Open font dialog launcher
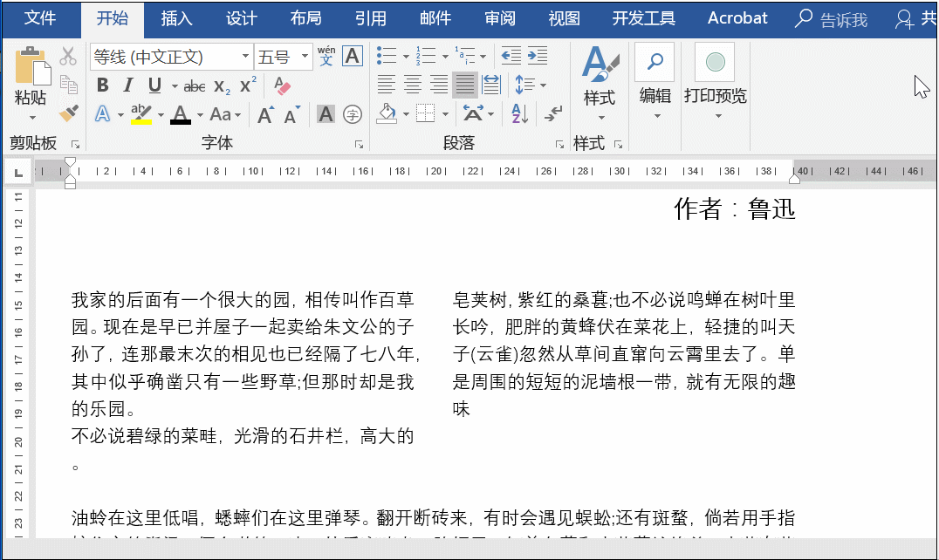 pos(359,144)
